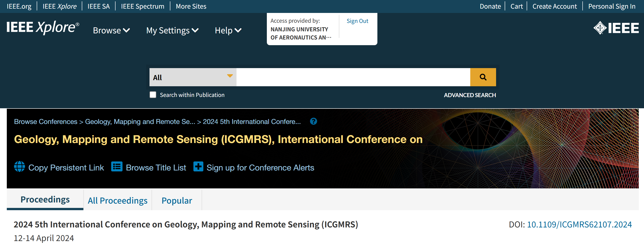Screen dimensions: 644x244
Task: Click the Donate link
Action: tap(490, 6)
